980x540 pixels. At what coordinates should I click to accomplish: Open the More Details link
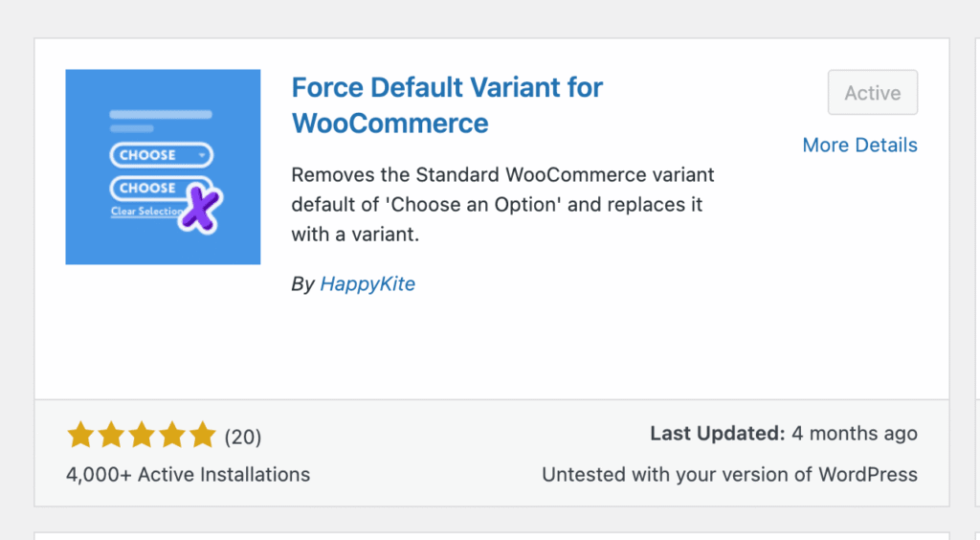[x=859, y=145]
